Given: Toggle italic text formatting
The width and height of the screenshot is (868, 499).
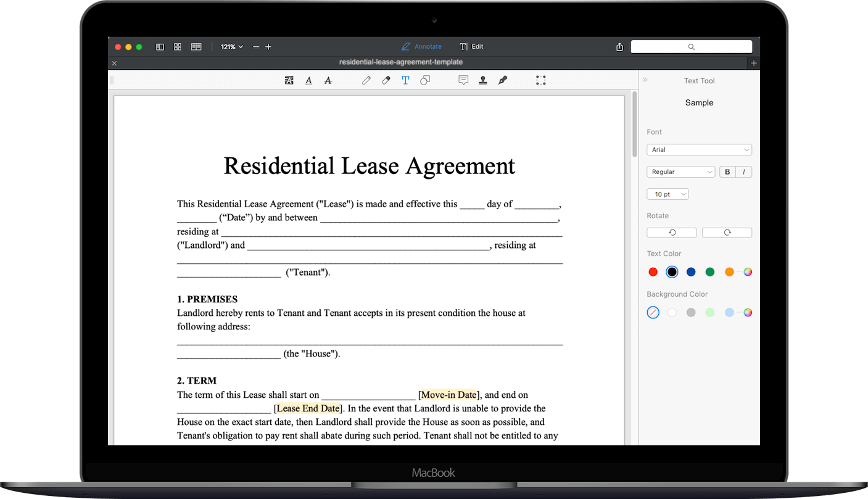Looking at the screenshot, I should click(x=744, y=171).
